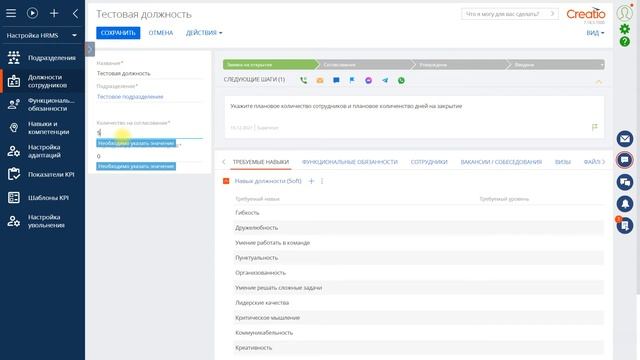Select the Согласование process stage
This screenshot has height=360, width=640.
pyautogui.click(x=364, y=64)
